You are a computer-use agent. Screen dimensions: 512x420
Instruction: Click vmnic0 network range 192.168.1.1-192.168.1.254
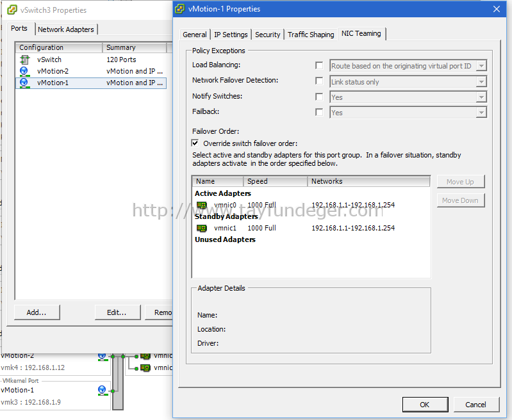coord(353,205)
